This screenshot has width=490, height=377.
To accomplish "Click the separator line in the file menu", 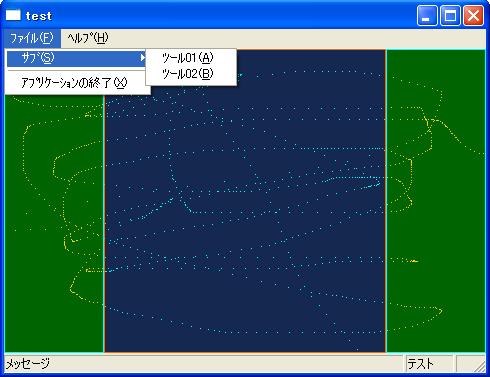I will tap(77, 71).
